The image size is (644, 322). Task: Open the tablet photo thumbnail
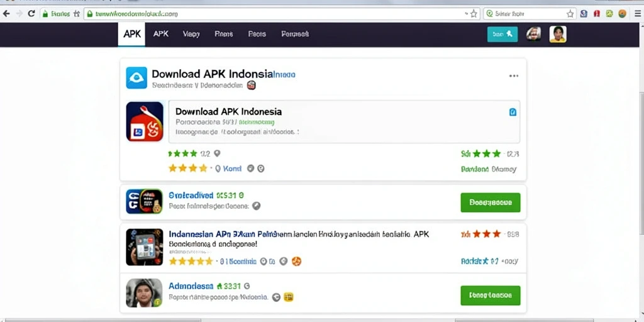[144, 247]
